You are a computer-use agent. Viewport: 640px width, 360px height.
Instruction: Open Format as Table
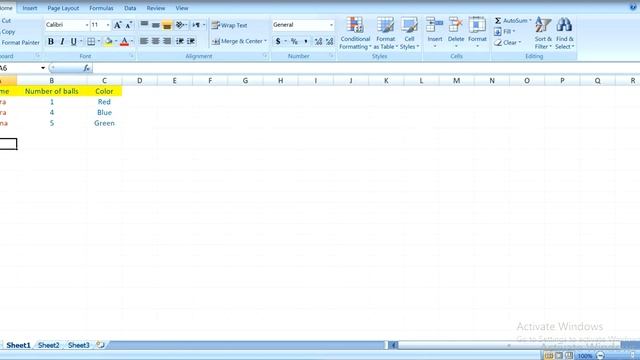[x=385, y=33]
